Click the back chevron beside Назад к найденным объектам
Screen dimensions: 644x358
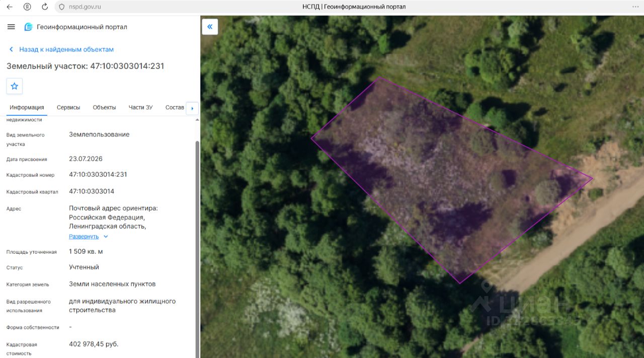tap(11, 49)
